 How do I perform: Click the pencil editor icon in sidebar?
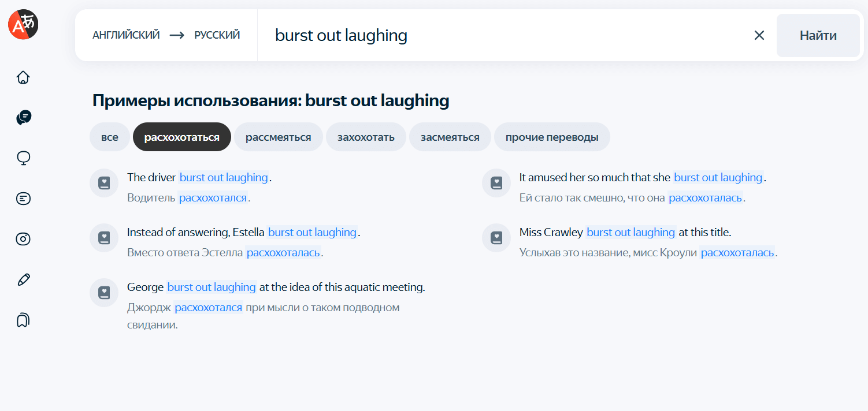23,280
